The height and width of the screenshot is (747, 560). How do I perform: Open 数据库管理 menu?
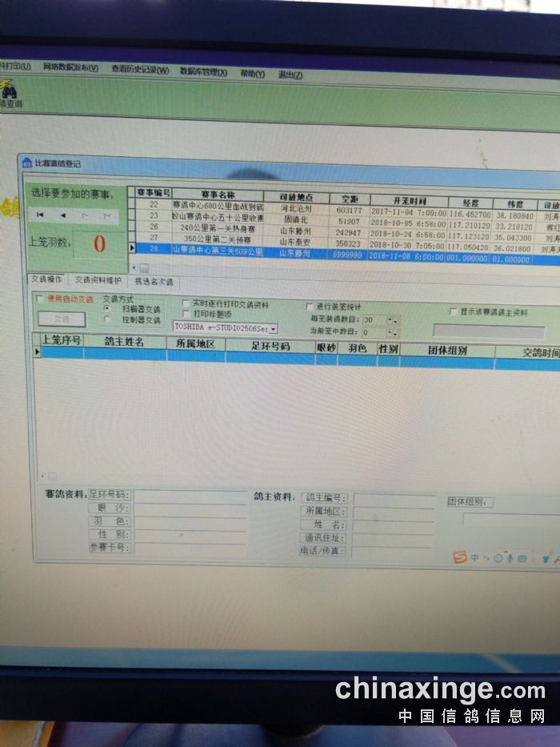(x=205, y=71)
